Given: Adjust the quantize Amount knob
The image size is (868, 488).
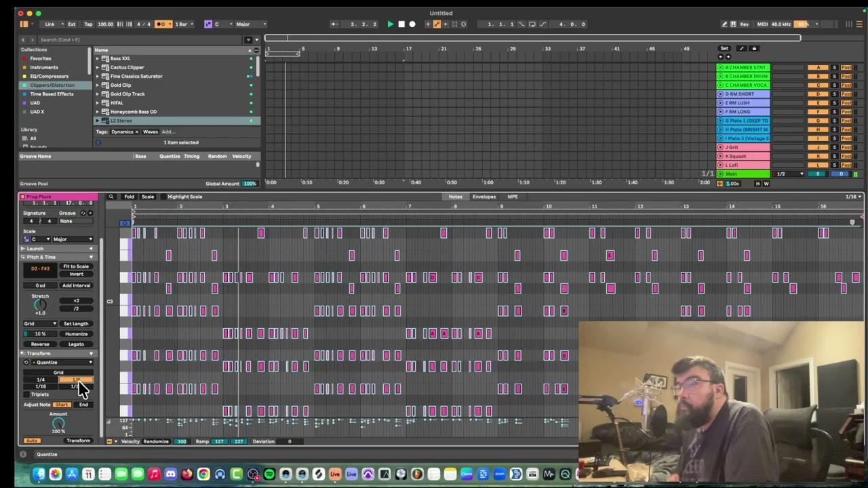Looking at the screenshot, I should coord(58,424).
